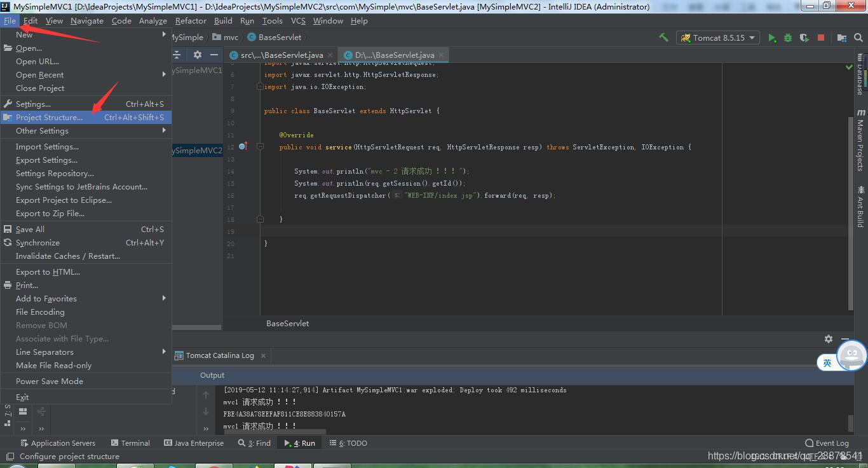This screenshot has width=868, height=468.
Task: Open Application Servers tool window
Action: click(x=58, y=443)
